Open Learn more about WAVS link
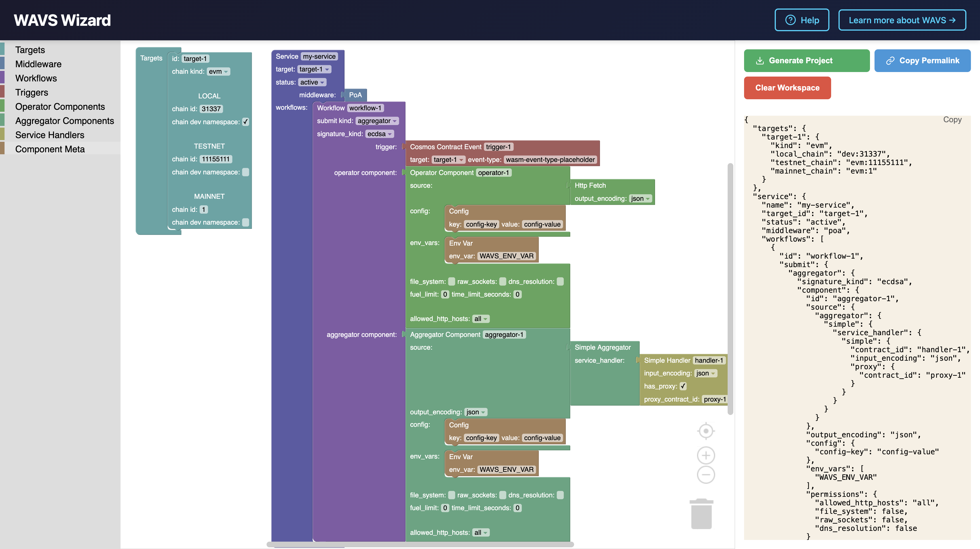Viewport: 980px width, 549px height. [902, 20]
